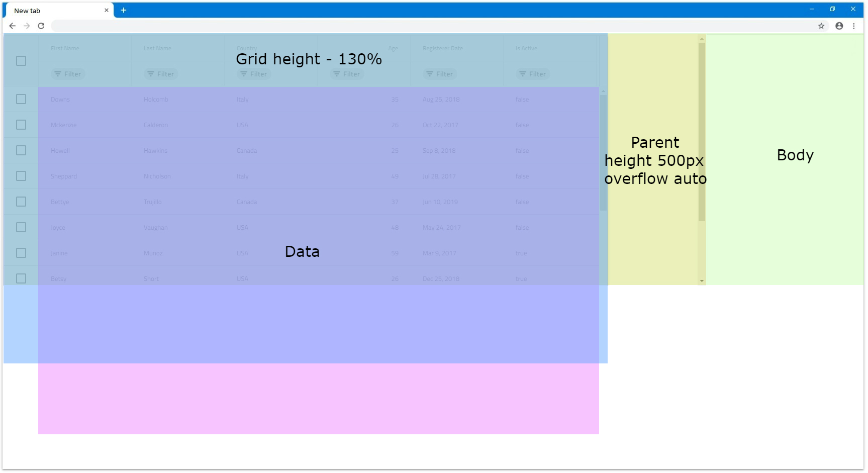
Task: Open the First Name column filter
Action: pos(68,74)
